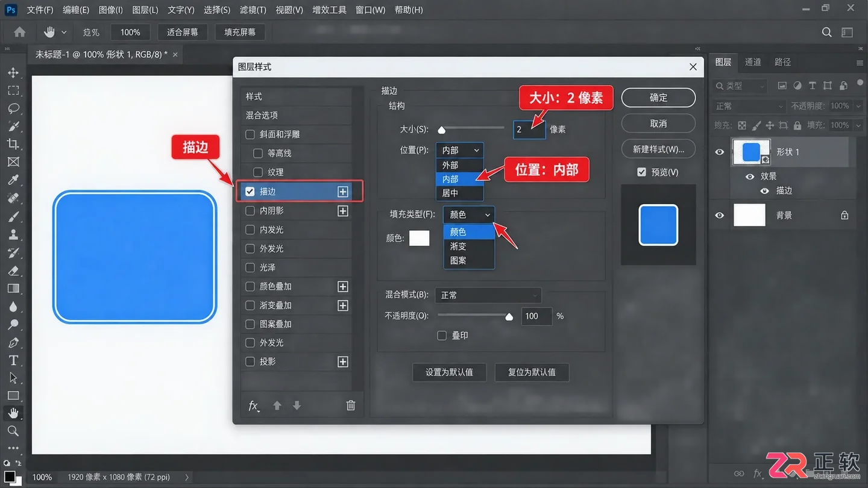Screen dimensions: 868x488
Task: Select the Eyedropper tool
Action: 13,180
